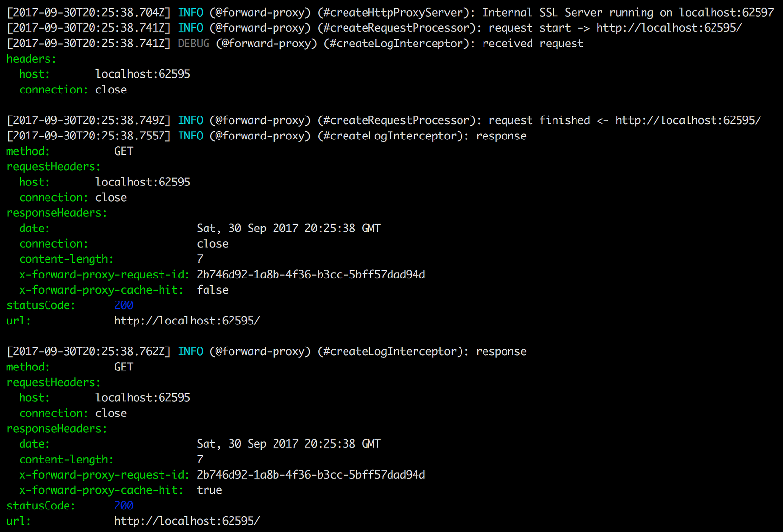Click the second x-forward-proxy-request-id UUID value
The image size is (783, 532).
click(x=311, y=475)
